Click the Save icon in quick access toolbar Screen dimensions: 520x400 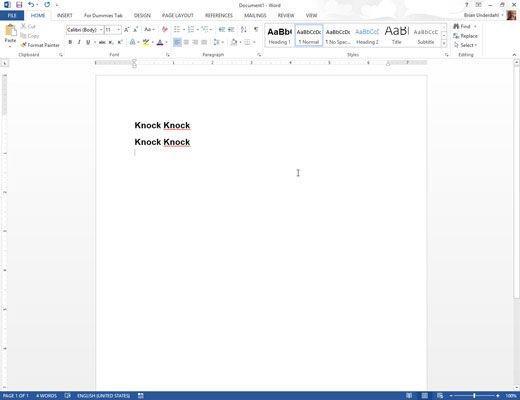[x=19, y=5]
